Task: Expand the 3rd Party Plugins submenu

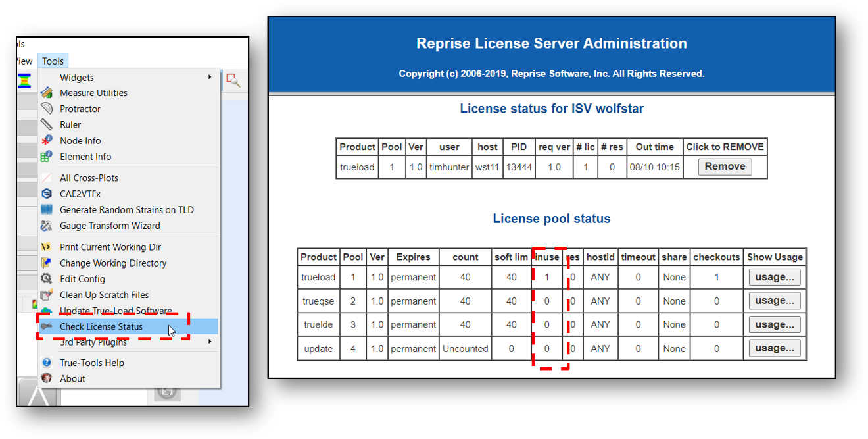Action: click(x=128, y=342)
